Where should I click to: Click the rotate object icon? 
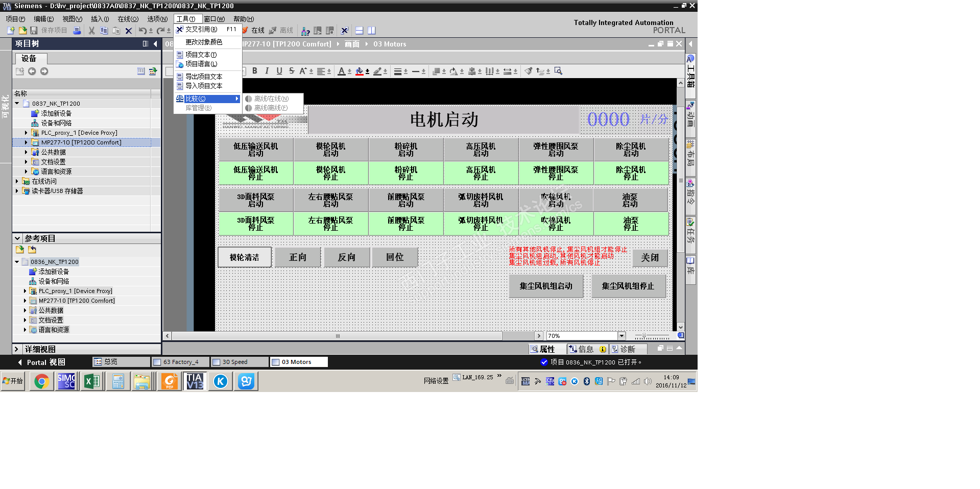pyautogui.click(x=453, y=71)
